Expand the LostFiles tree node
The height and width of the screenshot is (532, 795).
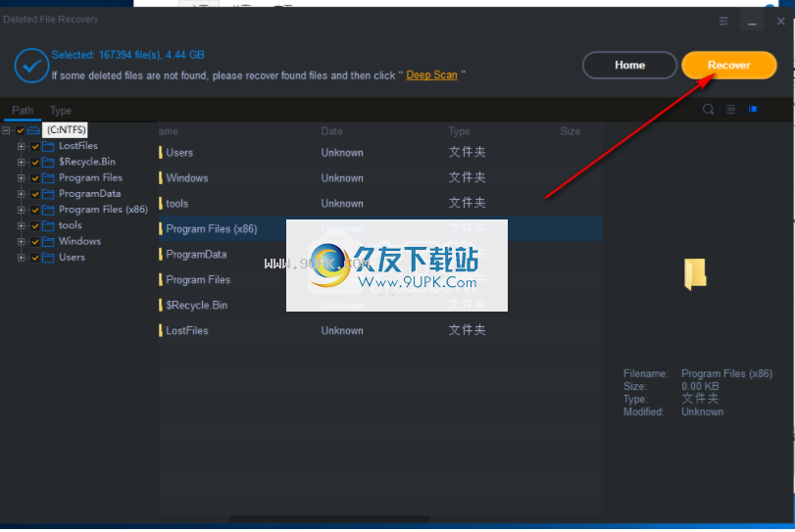coord(21,146)
